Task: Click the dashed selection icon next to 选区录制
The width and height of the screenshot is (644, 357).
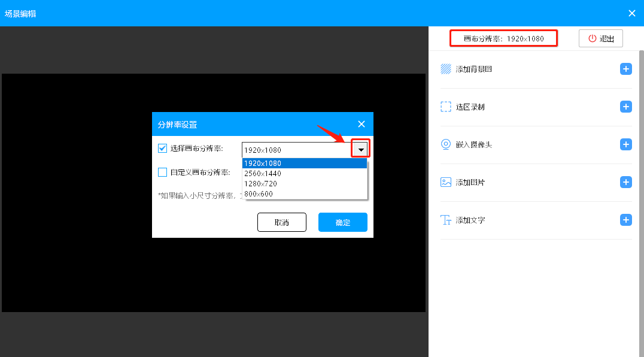Action: pyautogui.click(x=445, y=107)
